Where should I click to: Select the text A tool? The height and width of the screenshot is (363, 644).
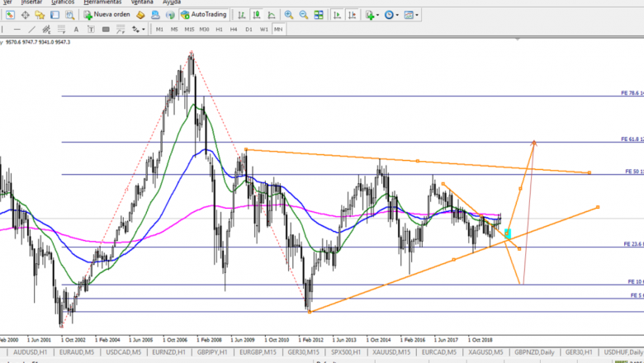click(76, 30)
